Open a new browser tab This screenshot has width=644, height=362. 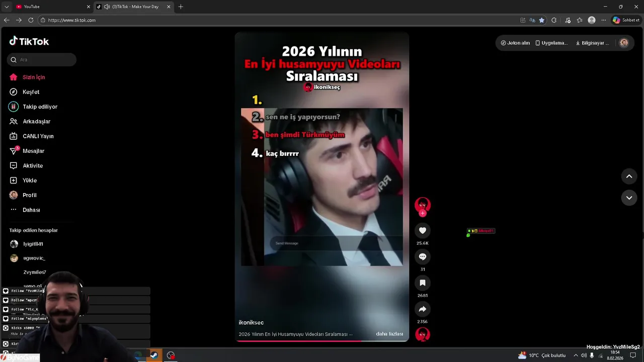[181, 7]
